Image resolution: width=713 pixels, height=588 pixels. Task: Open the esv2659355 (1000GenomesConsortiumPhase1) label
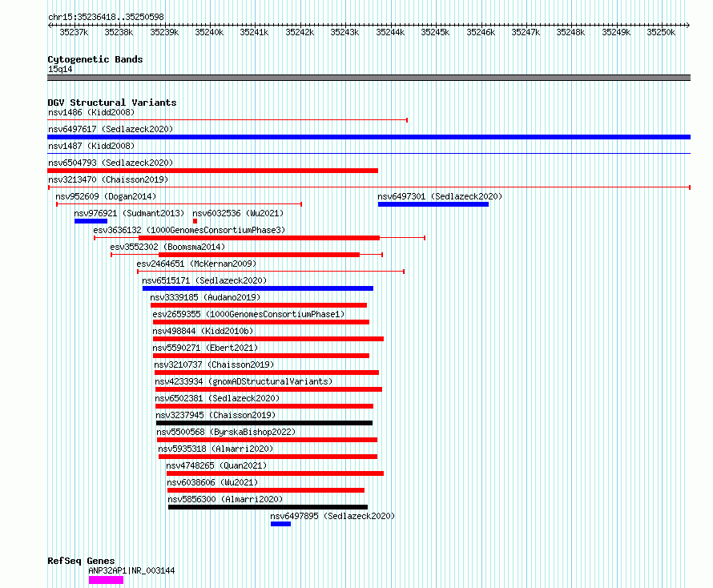click(248, 314)
